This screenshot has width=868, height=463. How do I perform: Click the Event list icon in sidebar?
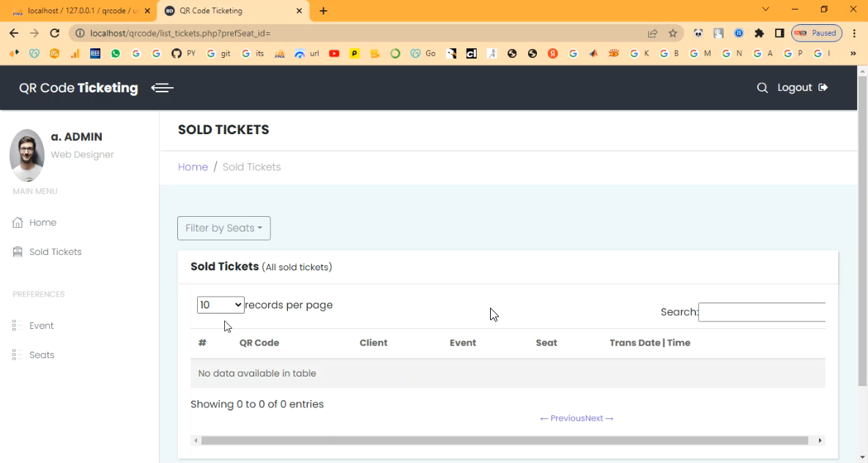coord(18,326)
